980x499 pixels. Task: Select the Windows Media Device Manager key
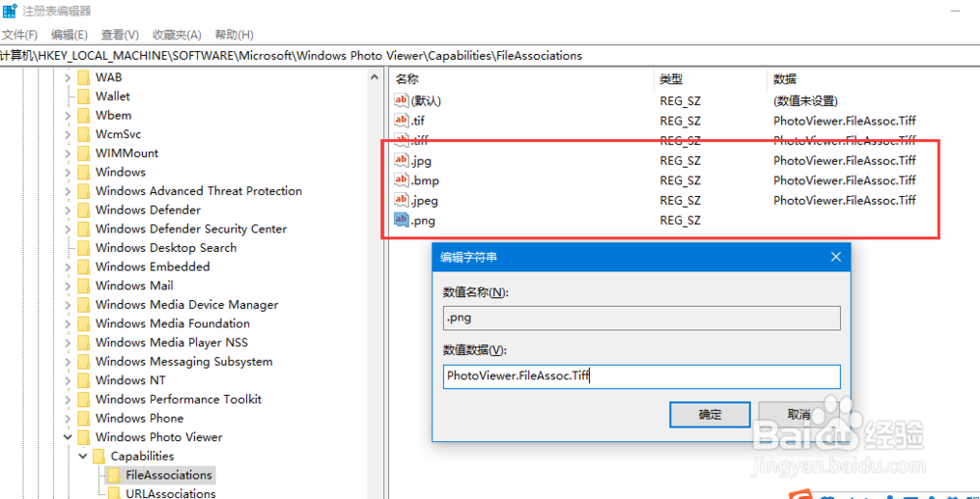click(187, 305)
